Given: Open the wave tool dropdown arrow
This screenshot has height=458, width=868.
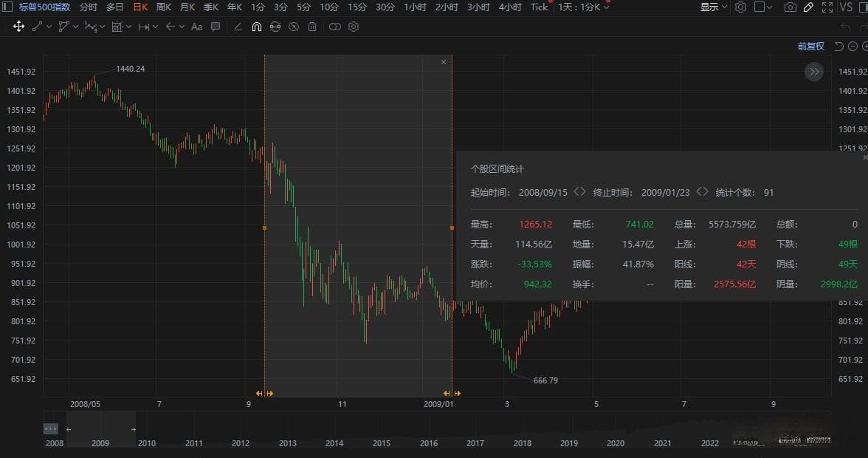Looking at the screenshot, I should pos(103,27).
